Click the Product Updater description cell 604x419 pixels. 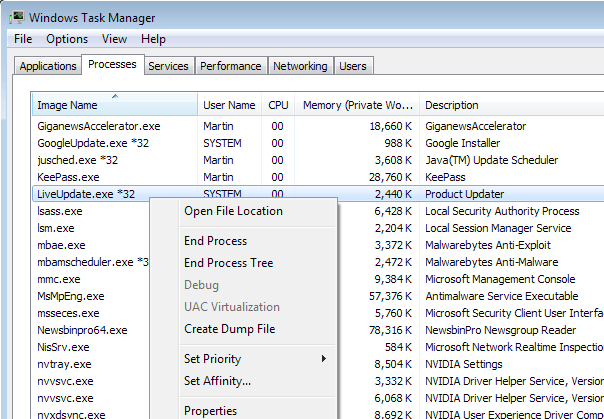464,194
